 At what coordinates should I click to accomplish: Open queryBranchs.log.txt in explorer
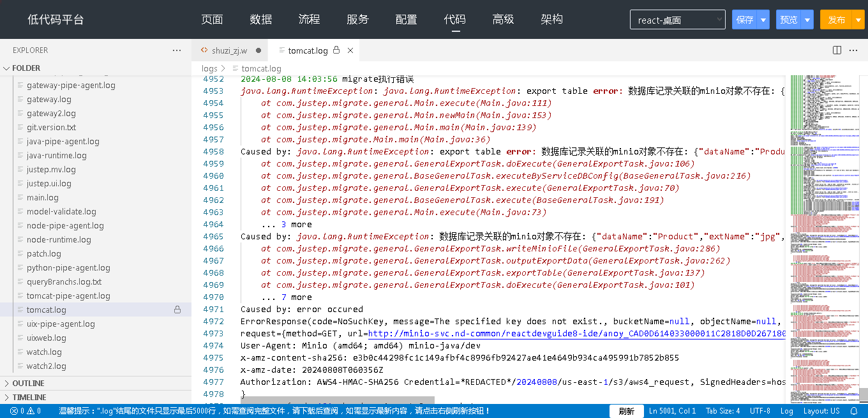(64, 281)
